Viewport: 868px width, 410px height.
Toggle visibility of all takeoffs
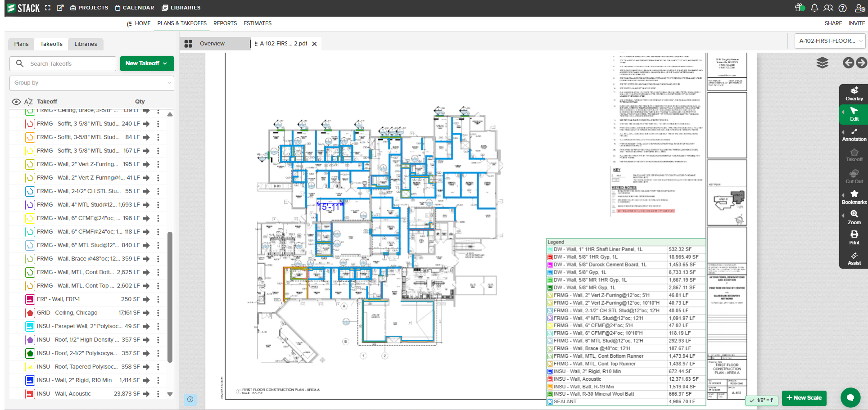click(16, 102)
